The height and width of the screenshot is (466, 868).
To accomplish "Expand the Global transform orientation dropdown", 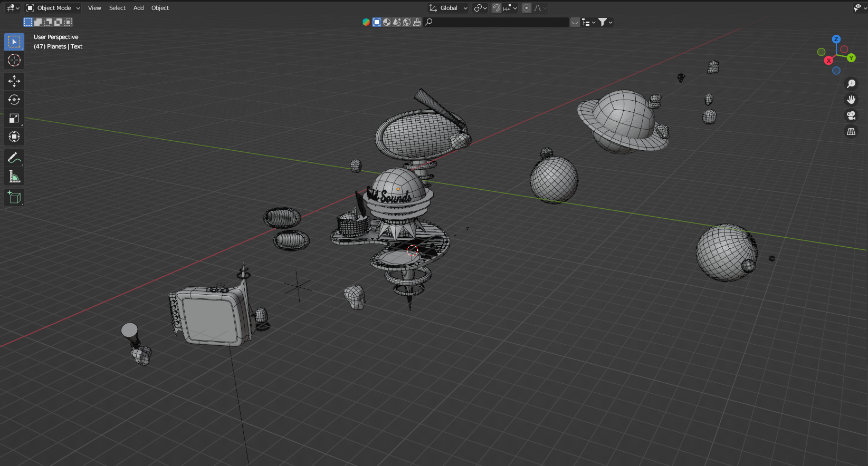I will tap(449, 8).
